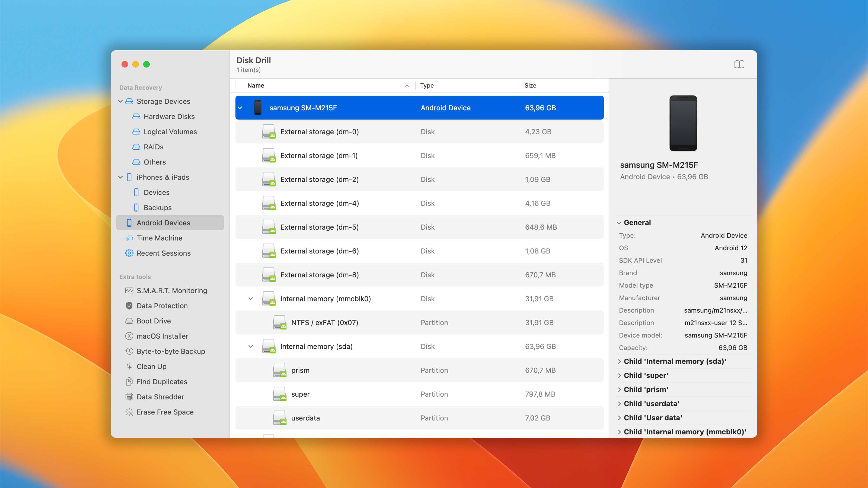Click the Name column sort header
868x488 pixels.
(255, 85)
